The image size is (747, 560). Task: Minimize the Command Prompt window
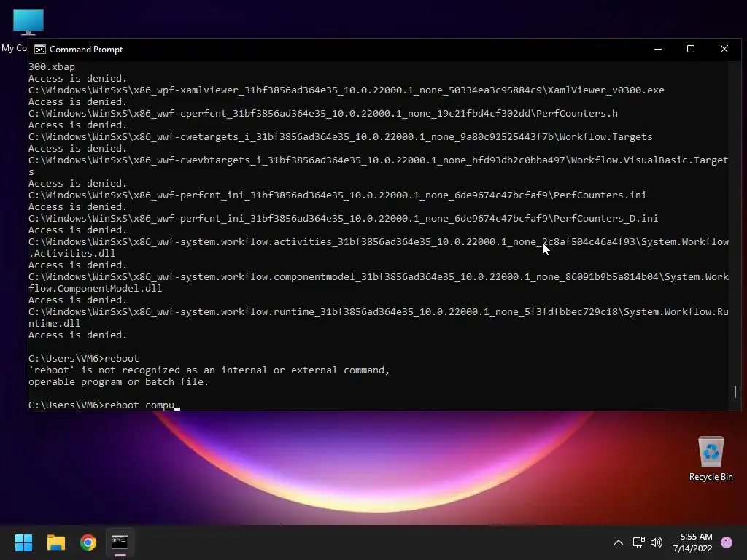click(x=658, y=49)
